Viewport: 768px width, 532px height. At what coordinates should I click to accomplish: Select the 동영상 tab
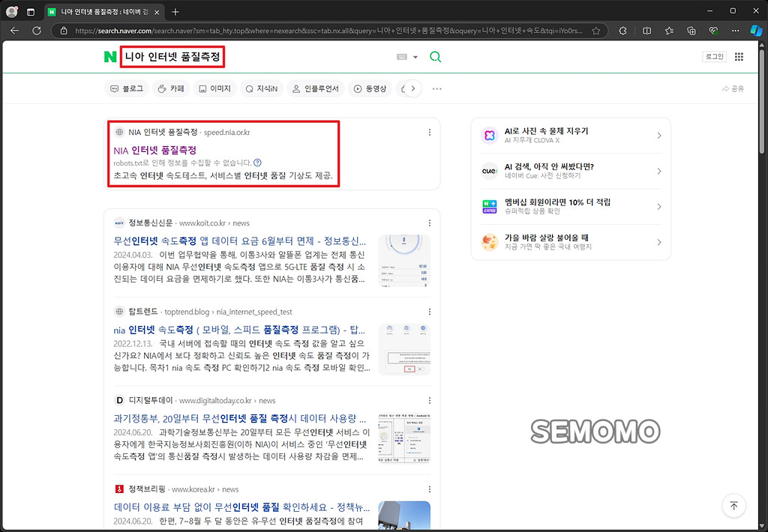tap(370, 88)
